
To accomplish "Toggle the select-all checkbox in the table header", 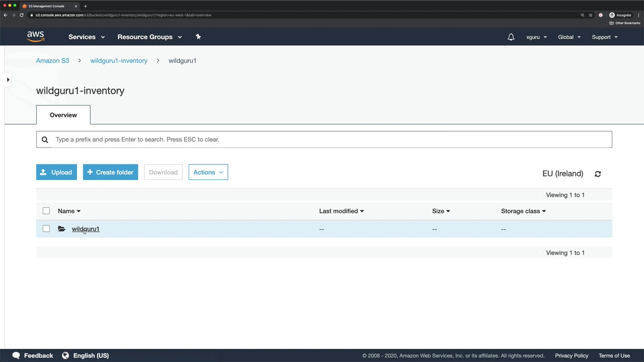I will click(x=46, y=211).
